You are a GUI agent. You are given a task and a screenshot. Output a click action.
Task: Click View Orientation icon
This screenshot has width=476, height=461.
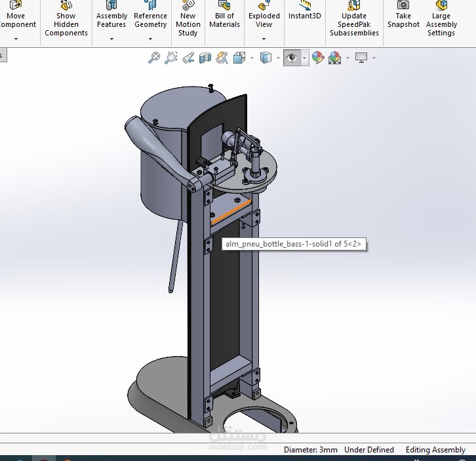coord(239,58)
